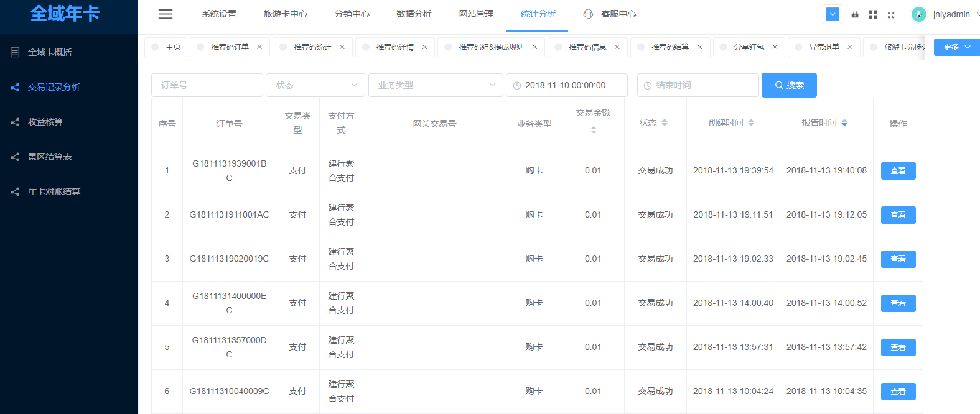The width and height of the screenshot is (980, 414).
Task: View details for order G1811131911001AC
Action: pyautogui.click(x=898, y=215)
